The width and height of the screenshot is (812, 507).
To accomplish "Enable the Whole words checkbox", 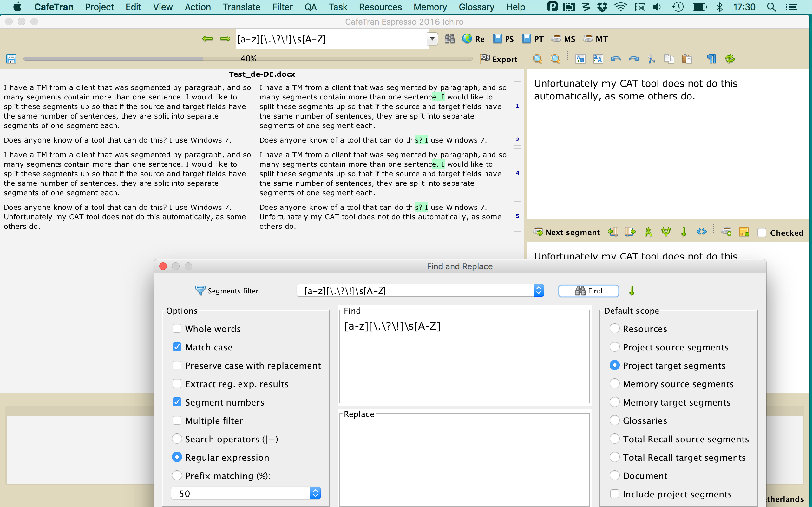I will 177,328.
